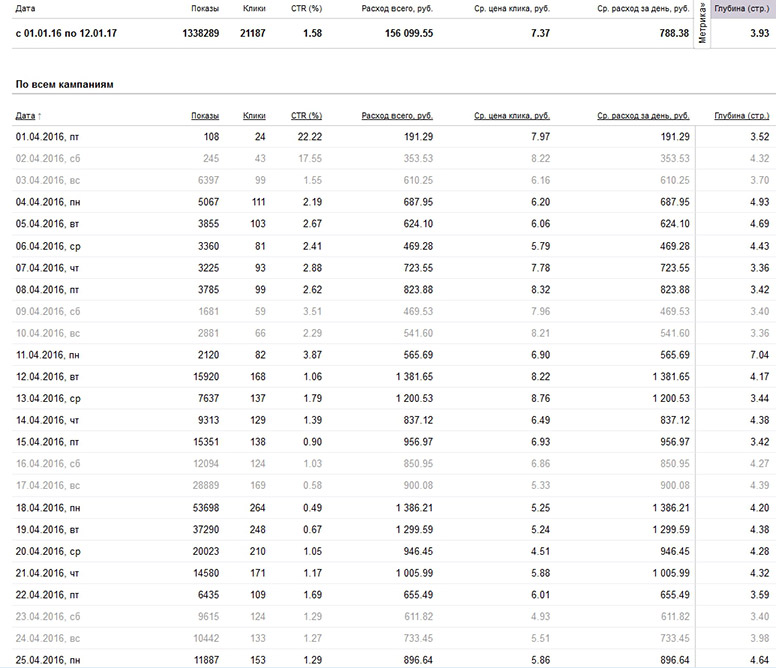Sort by underlined CTR (%) column header
The width and height of the screenshot is (776, 668).
305,116
